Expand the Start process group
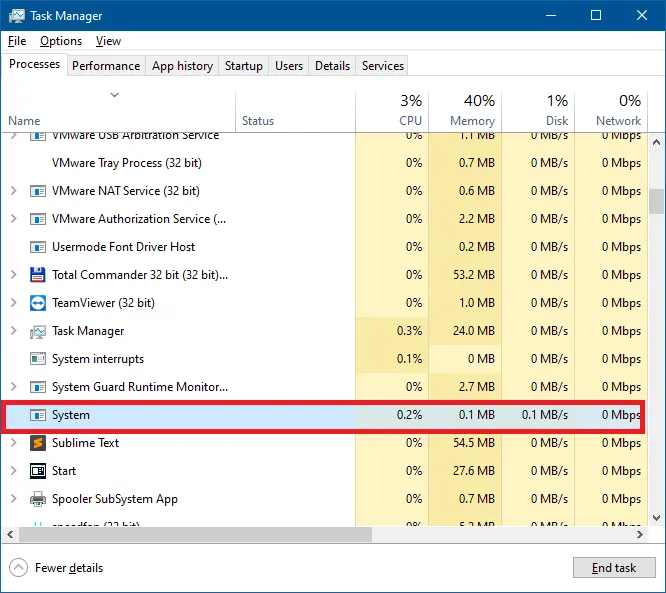The height and width of the screenshot is (593, 666). pyautogui.click(x=14, y=471)
